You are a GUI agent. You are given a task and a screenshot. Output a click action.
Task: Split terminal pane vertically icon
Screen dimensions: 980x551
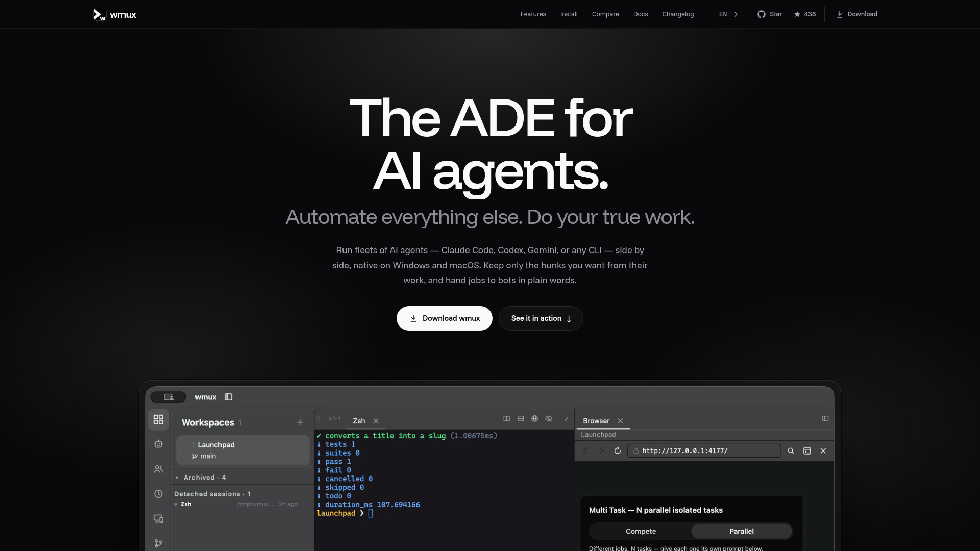[x=507, y=419]
